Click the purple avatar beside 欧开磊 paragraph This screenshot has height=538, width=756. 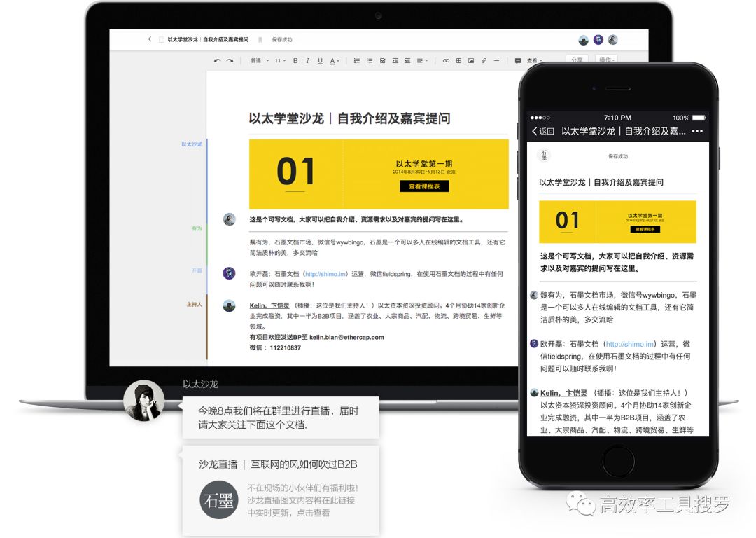[x=229, y=273]
